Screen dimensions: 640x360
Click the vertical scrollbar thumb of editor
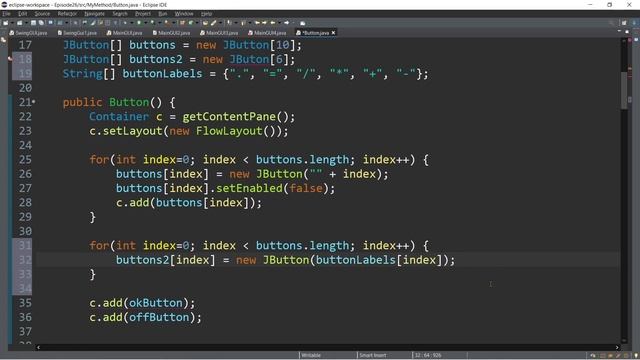click(x=624, y=90)
